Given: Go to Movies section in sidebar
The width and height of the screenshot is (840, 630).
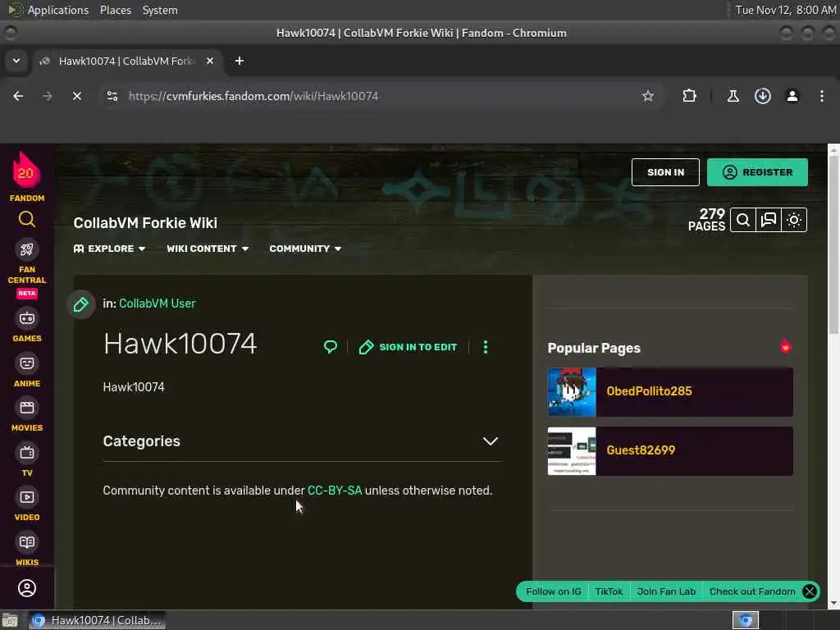Looking at the screenshot, I should pyautogui.click(x=27, y=415).
